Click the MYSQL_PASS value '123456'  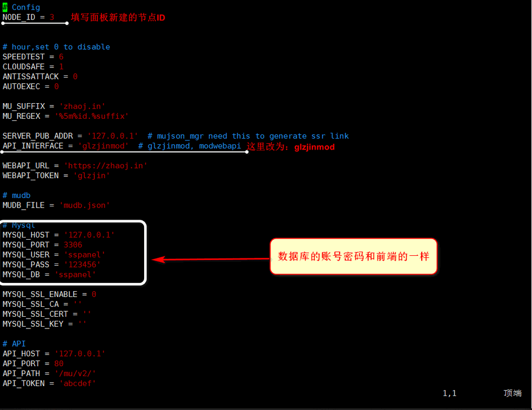point(83,265)
